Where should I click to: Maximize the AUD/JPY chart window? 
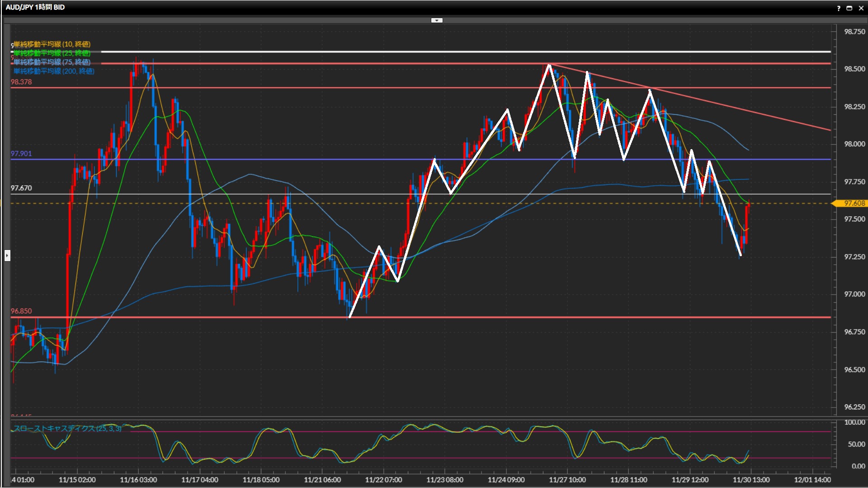[x=849, y=8]
